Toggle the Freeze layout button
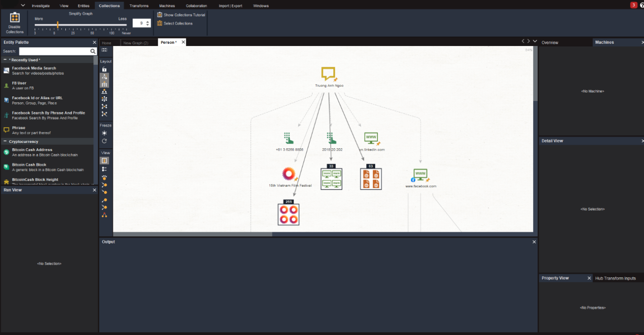Screen dimensions: 644x335 pyautogui.click(x=104, y=133)
